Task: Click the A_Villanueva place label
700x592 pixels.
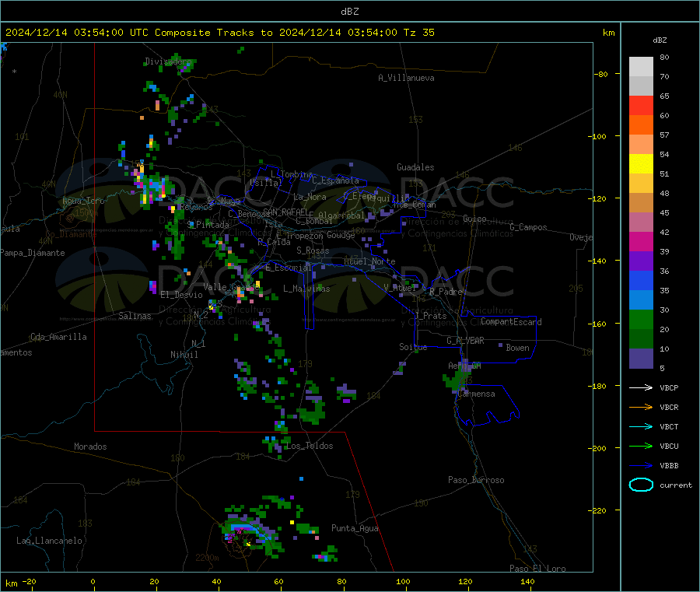Action: (406, 78)
